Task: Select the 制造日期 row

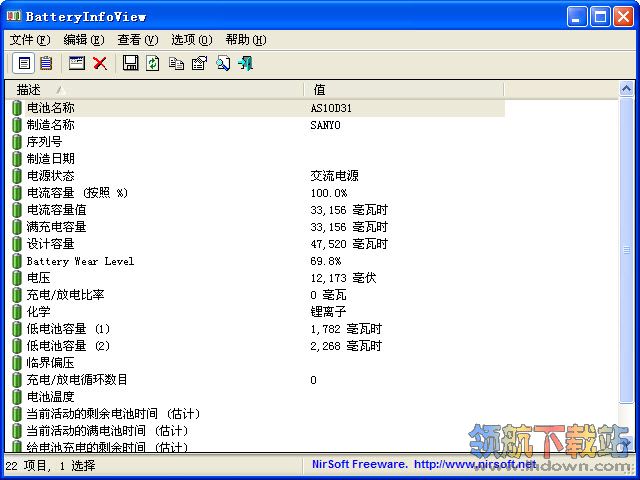Action: tap(256, 159)
